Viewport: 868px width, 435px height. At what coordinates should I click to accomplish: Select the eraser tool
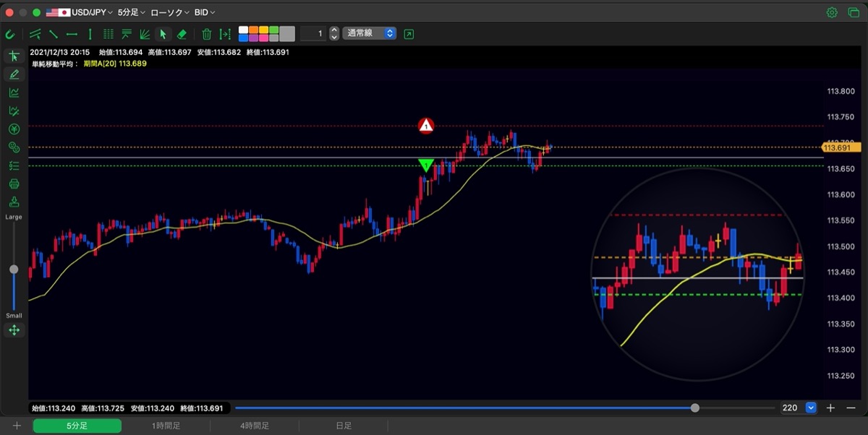[x=182, y=33]
